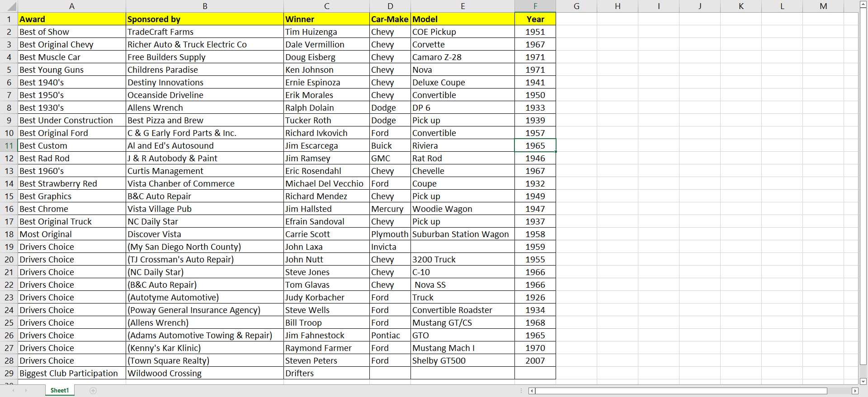Select cell 'Suburban Station Wagon'

462,234
